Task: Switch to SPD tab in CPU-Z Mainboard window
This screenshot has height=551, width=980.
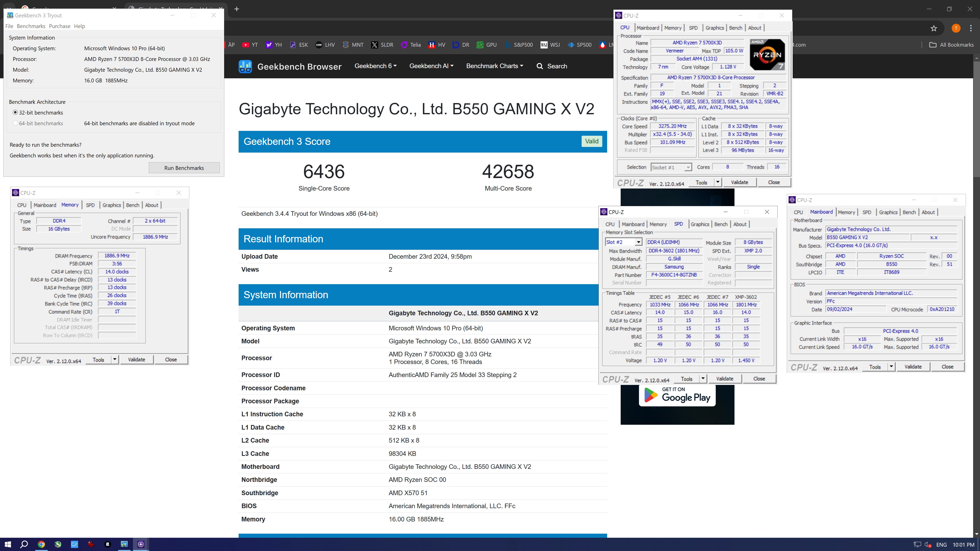Action: 867,212
